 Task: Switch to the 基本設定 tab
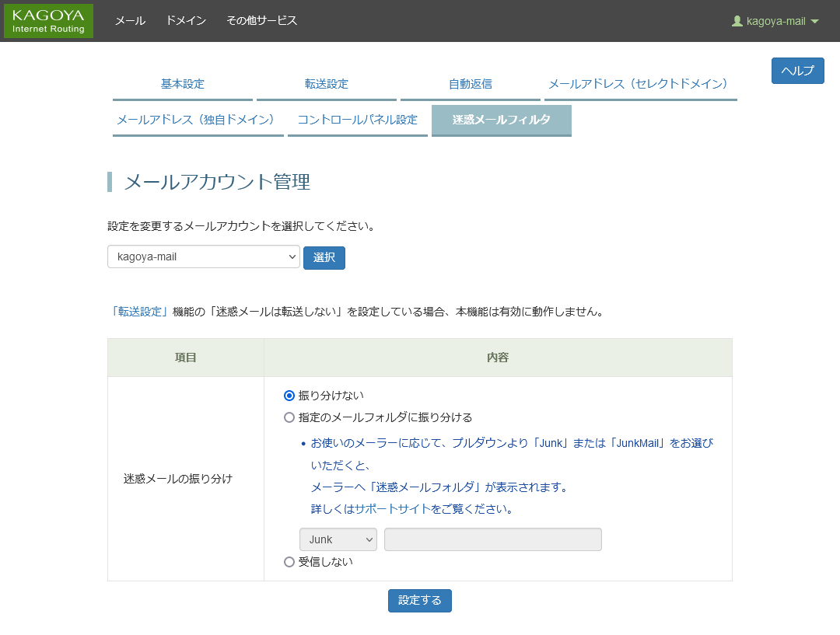click(183, 84)
